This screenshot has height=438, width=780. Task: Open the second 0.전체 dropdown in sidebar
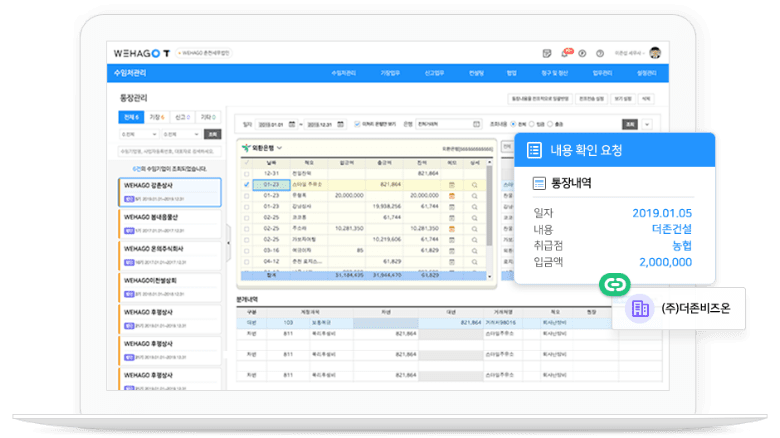click(181, 134)
